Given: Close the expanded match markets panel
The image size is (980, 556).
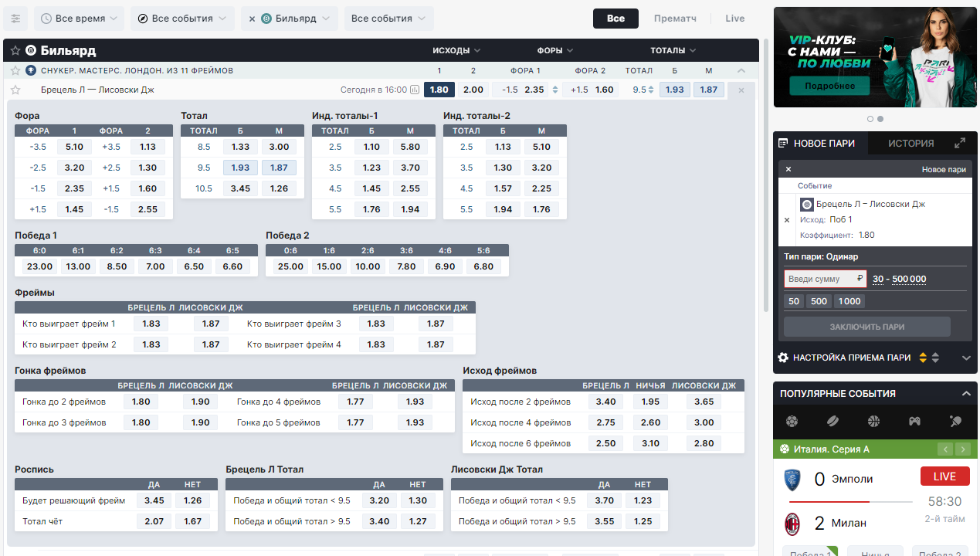Looking at the screenshot, I should (x=741, y=90).
